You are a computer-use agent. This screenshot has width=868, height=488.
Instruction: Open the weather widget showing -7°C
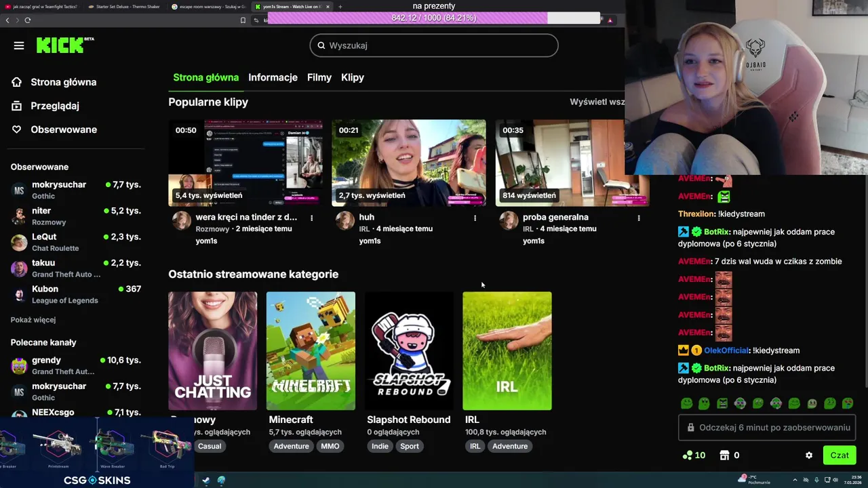click(x=755, y=480)
